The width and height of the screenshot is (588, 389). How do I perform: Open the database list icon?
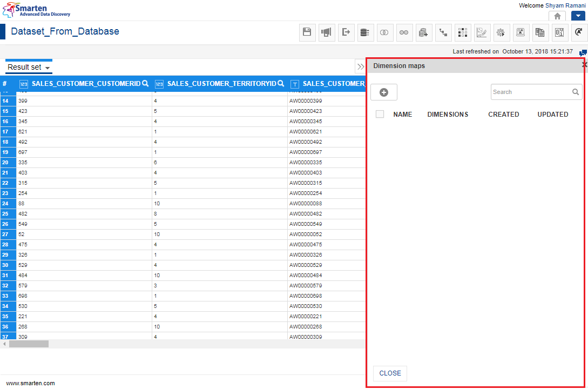coord(365,32)
